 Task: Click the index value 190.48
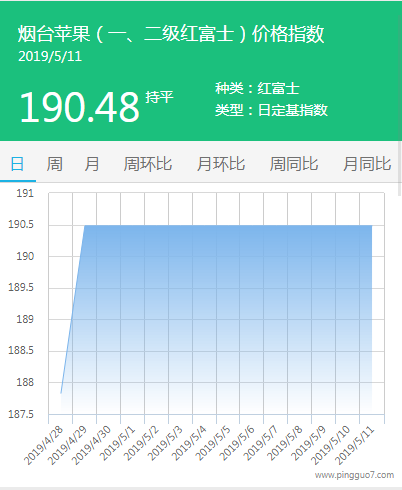(79, 107)
